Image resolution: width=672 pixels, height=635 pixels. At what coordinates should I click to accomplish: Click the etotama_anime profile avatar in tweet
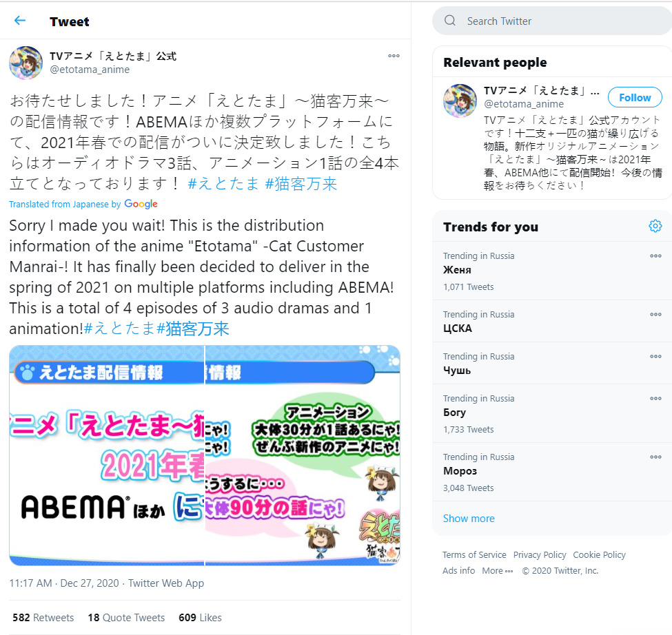coord(26,63)
